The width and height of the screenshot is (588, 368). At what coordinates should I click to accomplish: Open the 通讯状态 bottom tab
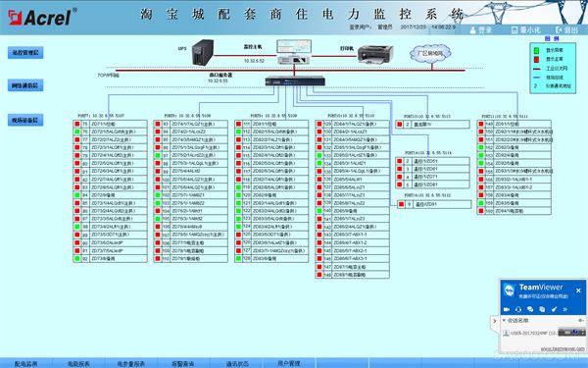(x=237, y=363)
